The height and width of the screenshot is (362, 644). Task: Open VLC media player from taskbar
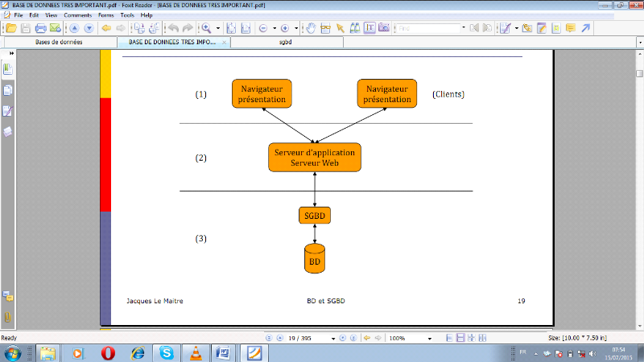(195, 352)
